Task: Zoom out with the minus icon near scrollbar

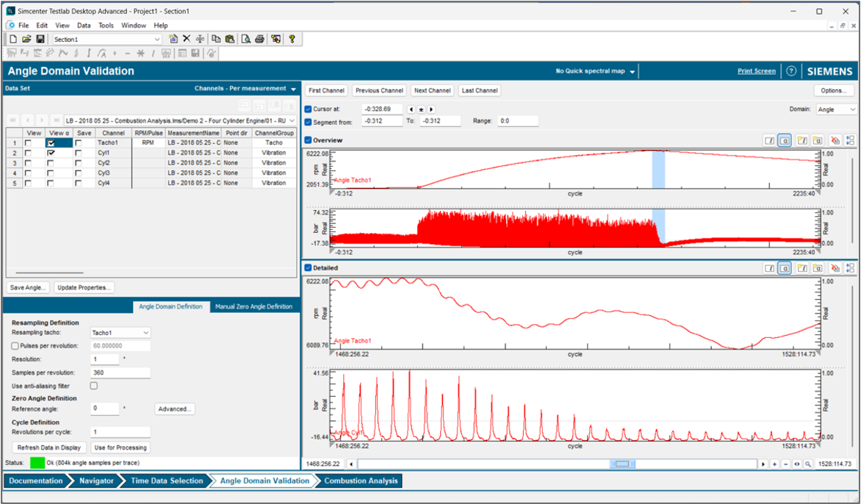Action: 786,464
